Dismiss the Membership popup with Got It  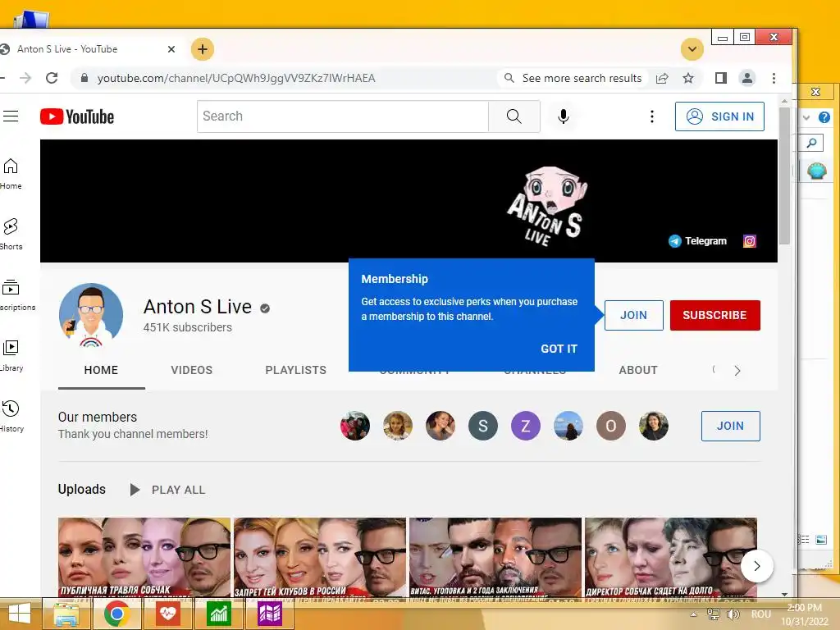click(559, 349)
